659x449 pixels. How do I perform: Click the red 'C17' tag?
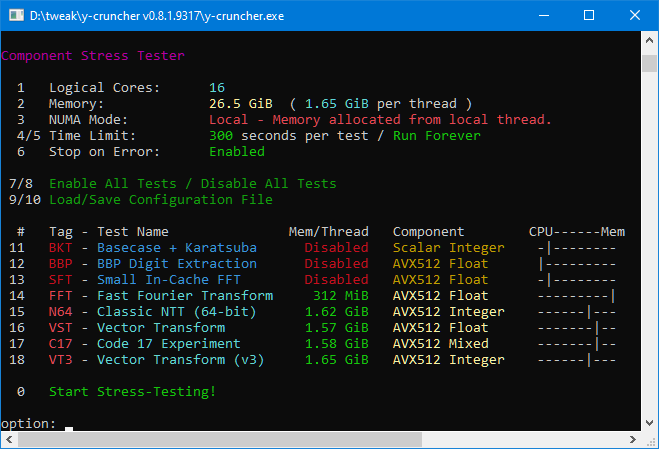61,343
